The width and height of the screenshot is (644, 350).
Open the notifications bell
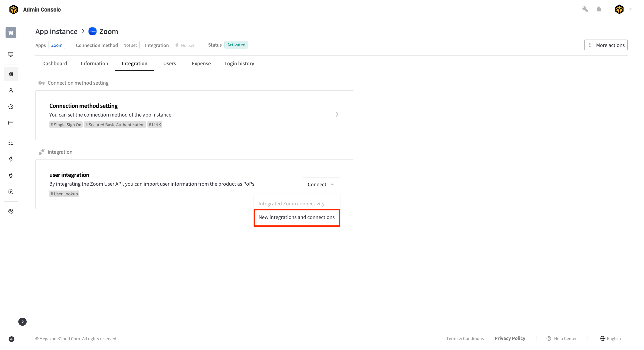[x=598, y=10]
